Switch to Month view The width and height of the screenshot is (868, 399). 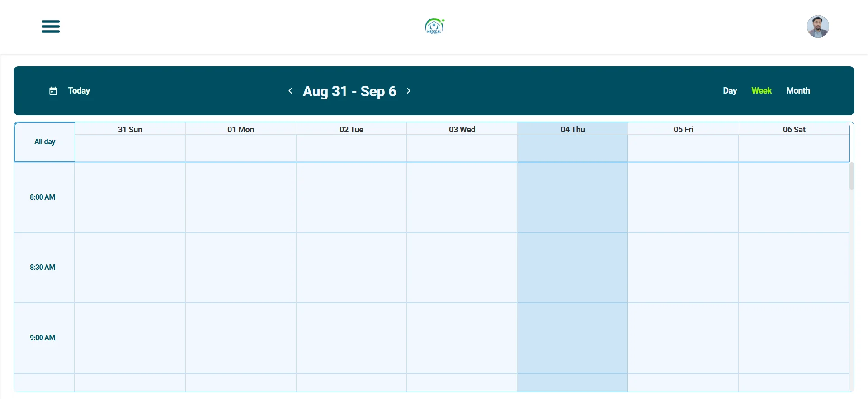(798, 91)
